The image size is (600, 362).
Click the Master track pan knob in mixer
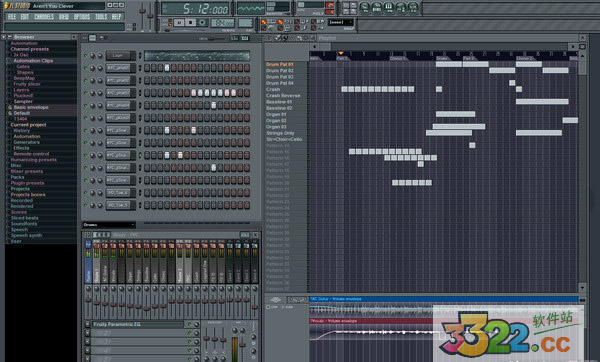point(88,288)
